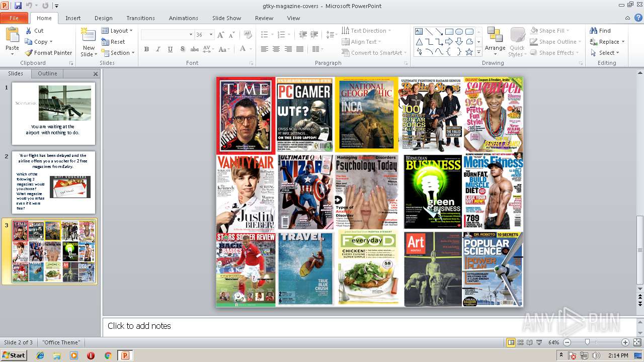Toggle Bold formatting
Screen dimensions: 644x362
click(x=146, y=49)
